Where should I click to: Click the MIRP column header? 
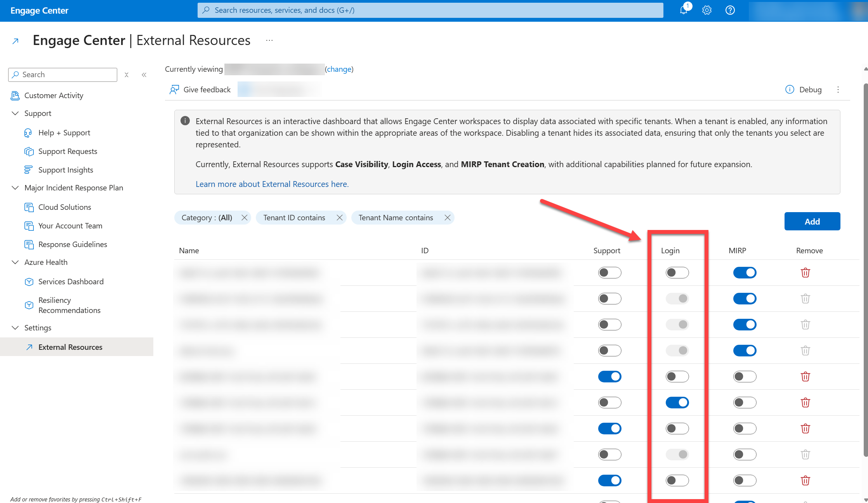737,251
